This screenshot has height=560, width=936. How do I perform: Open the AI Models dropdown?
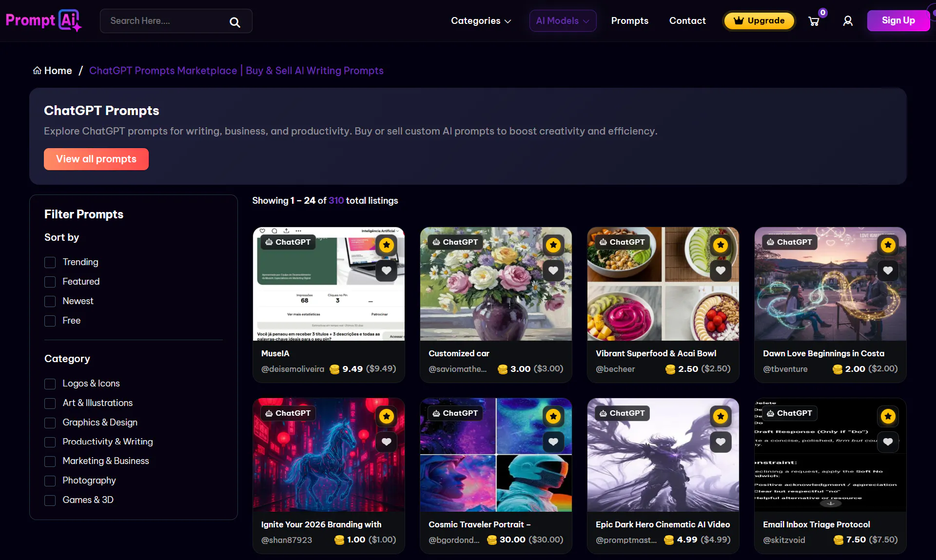(x=563, y=21)
